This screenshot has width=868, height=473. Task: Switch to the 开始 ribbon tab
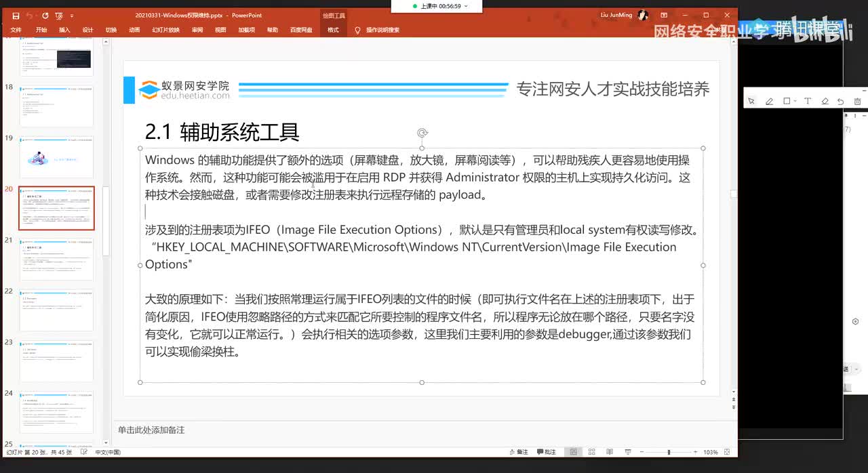pos(41,30)
